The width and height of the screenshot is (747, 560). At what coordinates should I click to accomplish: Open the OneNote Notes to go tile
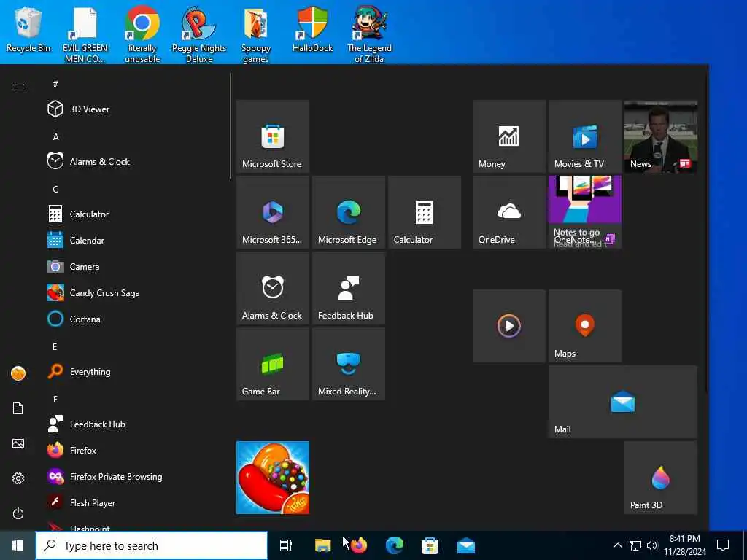click(584, 212)
